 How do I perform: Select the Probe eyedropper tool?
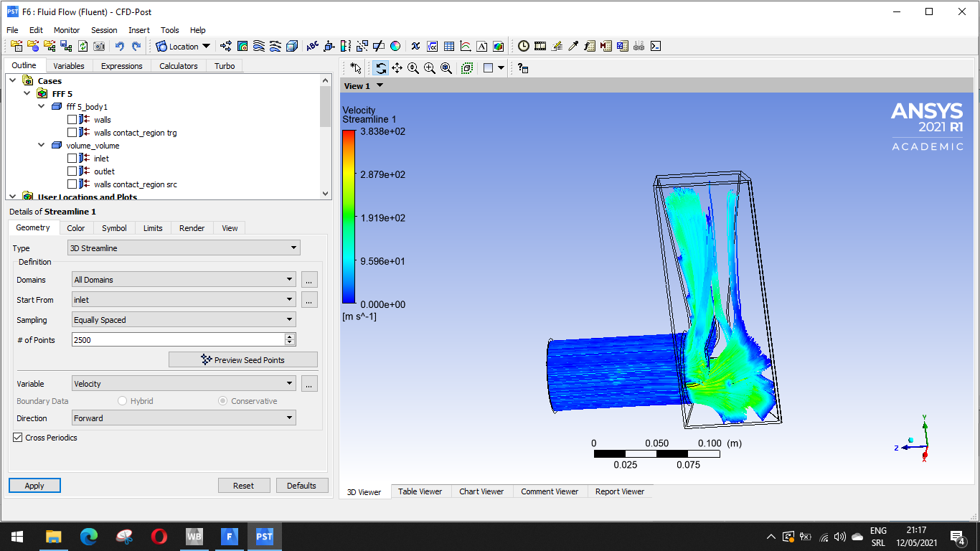point(573,46)
